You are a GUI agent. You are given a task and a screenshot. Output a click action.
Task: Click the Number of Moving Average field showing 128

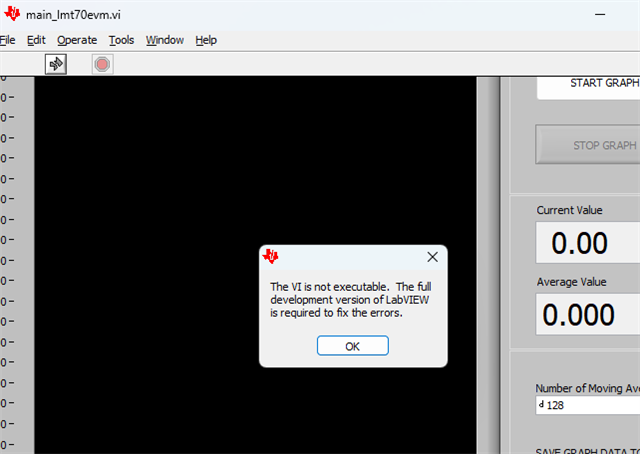(588, 405)
